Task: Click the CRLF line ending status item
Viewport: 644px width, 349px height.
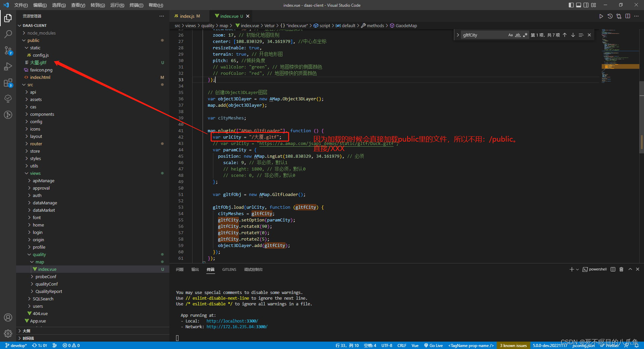Action: pos(402,345)
